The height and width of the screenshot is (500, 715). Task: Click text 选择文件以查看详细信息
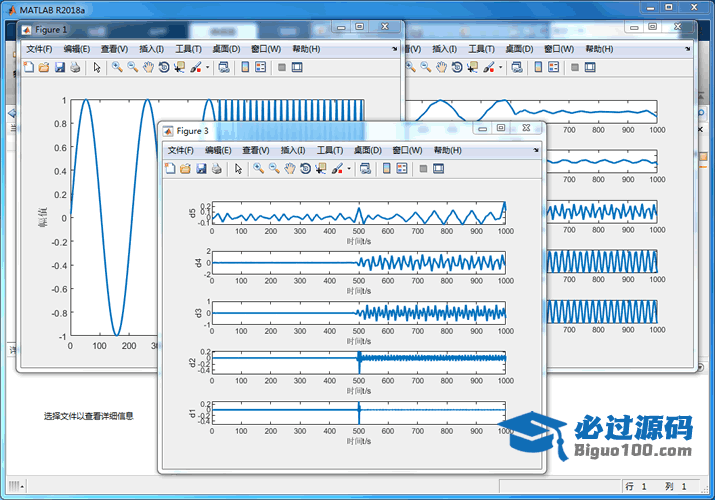(x=88, y=416)
